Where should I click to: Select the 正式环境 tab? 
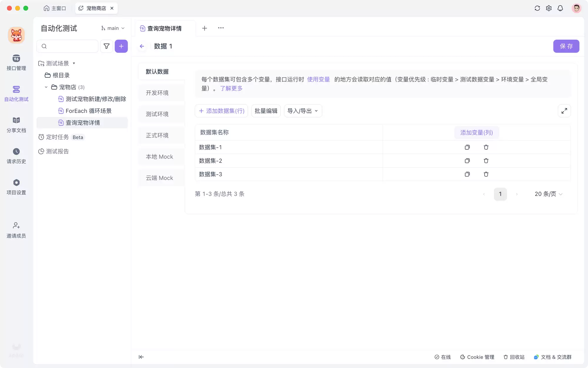pyautogui.click(x=161, y=135)
